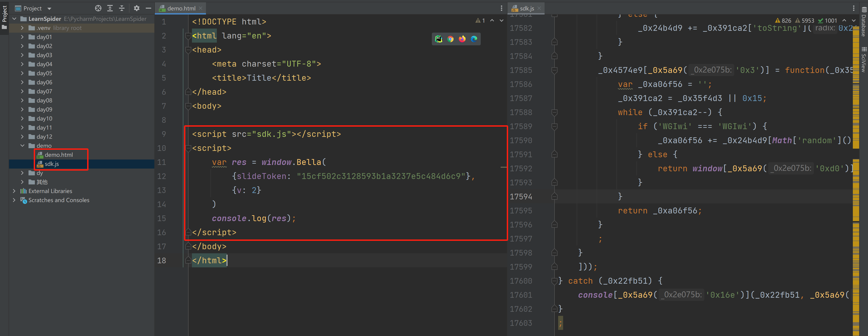Click the warning count indicator in demo.html
Screen dimensions: 868x336
point(480,21)
